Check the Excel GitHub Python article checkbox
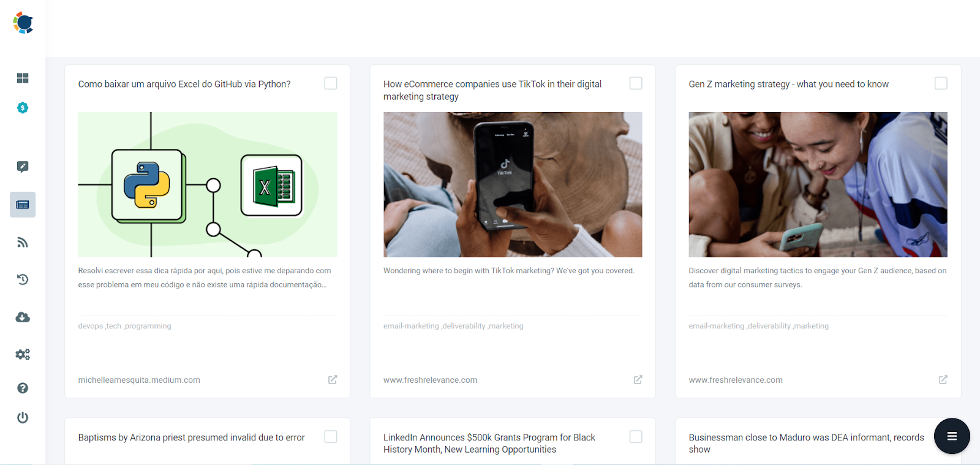Viewport: 980px width, 465px height. point(331,83)
